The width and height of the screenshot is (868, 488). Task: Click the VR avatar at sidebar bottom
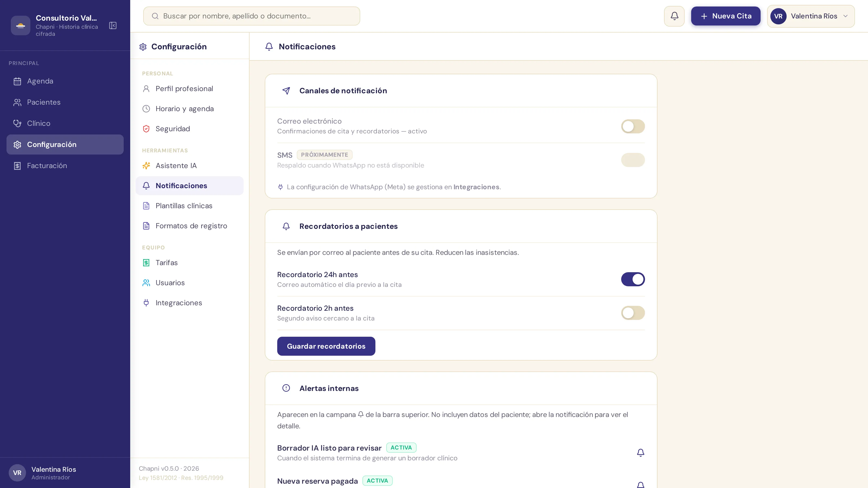coord(17,473)
